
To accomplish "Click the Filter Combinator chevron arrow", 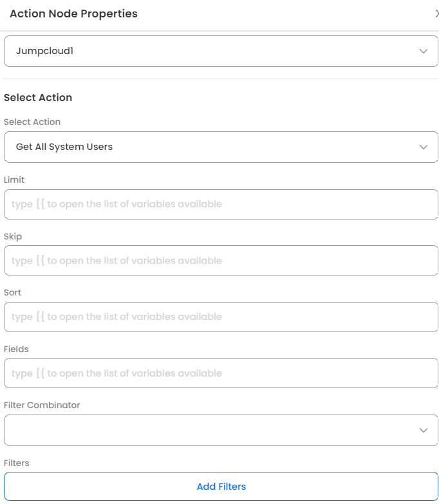I will click(x=424, y=430).
